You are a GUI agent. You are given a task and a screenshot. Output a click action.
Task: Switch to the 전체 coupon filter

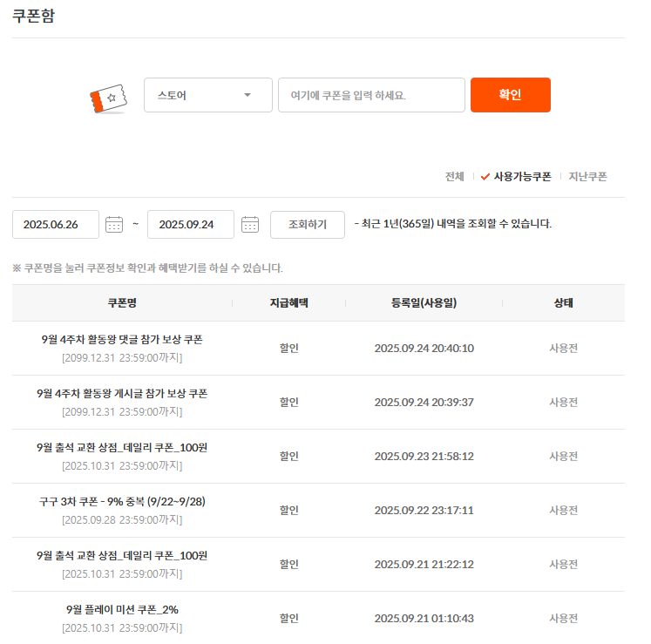454,176
